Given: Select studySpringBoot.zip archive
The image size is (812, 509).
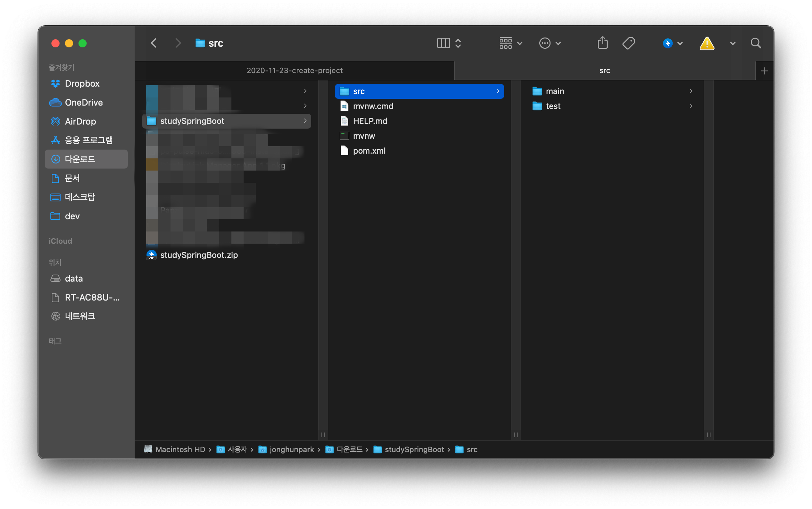Looking at the screenshot, I should (199, 255).
